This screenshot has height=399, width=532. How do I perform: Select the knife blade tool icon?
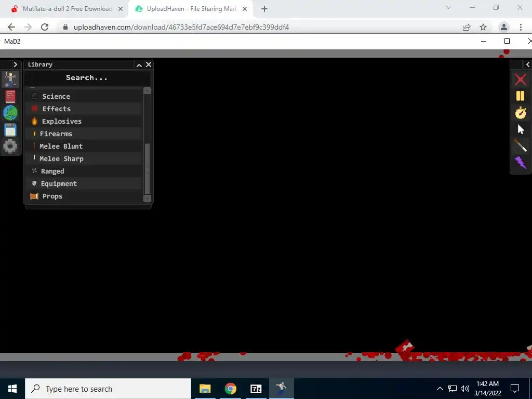[x=520, y=146]
